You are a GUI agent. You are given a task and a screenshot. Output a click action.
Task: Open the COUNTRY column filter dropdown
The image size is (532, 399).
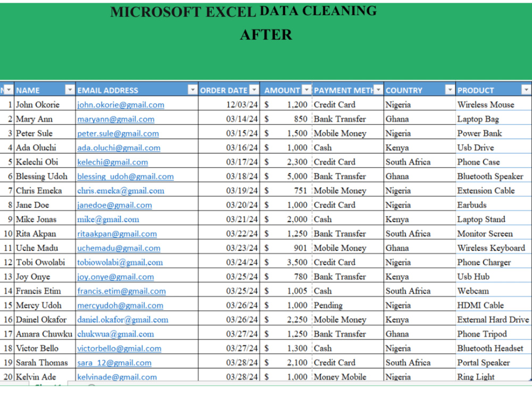[x=450, y=90]
